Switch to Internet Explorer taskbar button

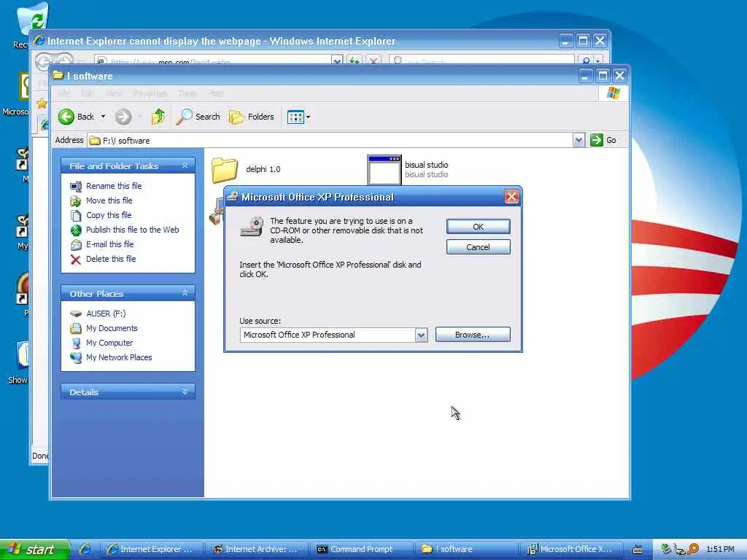point(153,550)
